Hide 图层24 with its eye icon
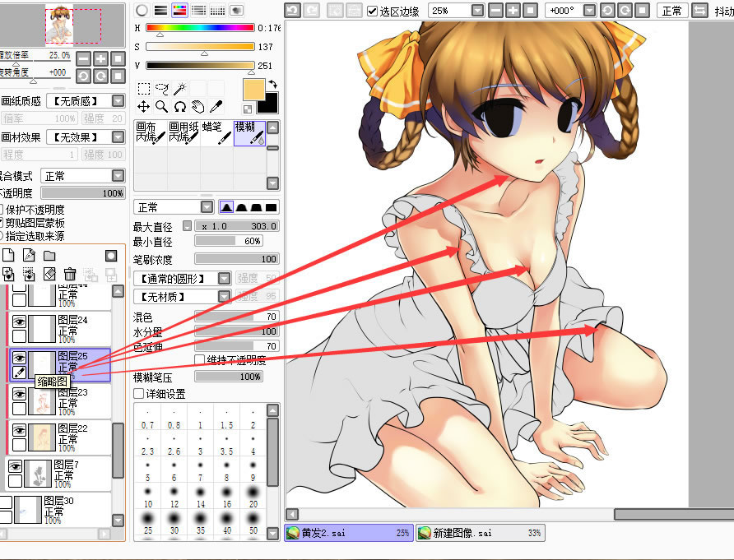Screen dimensions: 734x560 pos(19,322)
